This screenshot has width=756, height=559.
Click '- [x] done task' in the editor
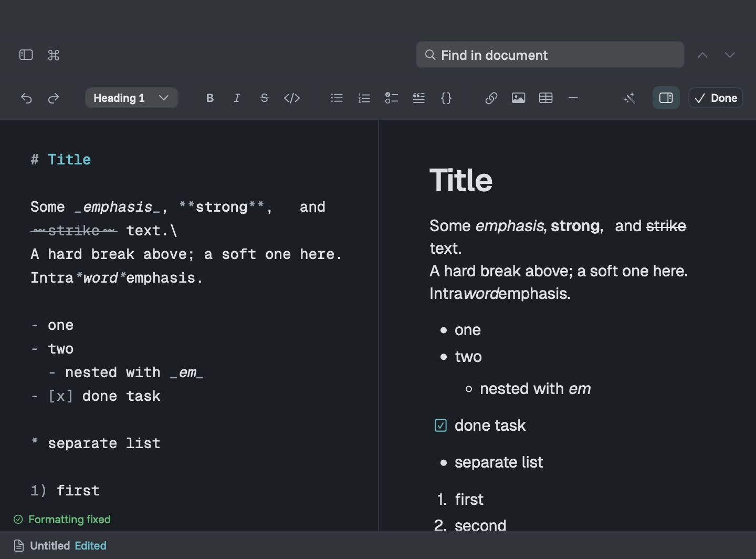(x=96, y=396)
